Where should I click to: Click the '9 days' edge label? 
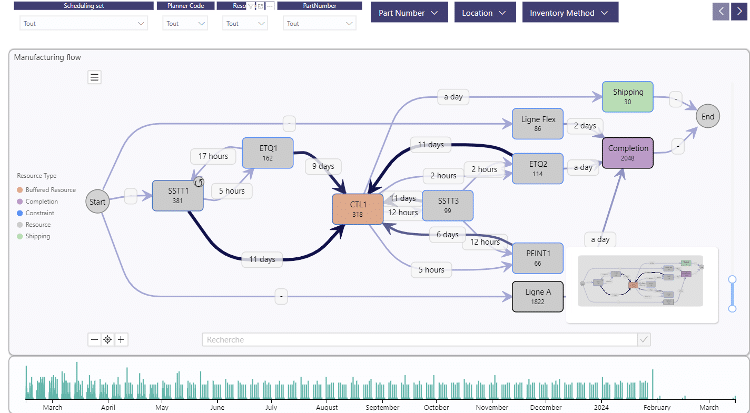point(323,166)
